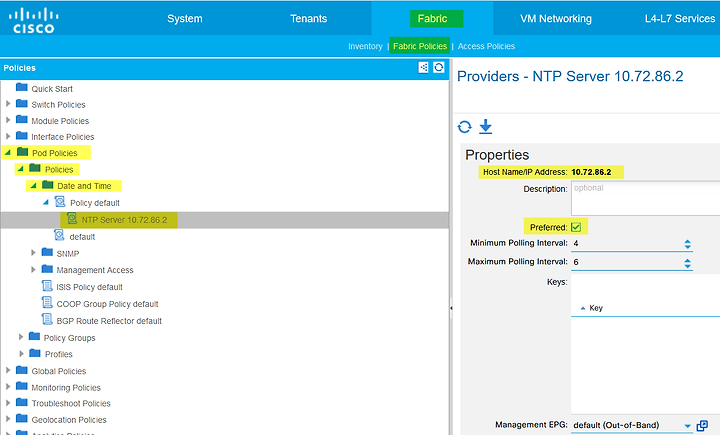Click the ISIS Policy default icon
The image size is (720, 435).
pos(47,286)
